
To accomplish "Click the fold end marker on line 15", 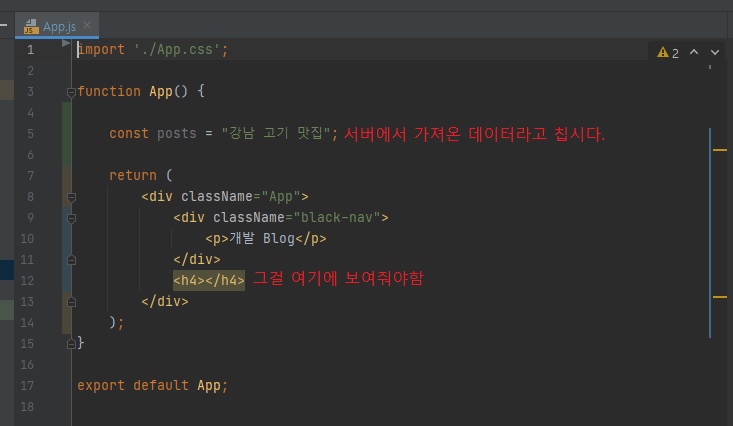I will click(x=71, y=344).
